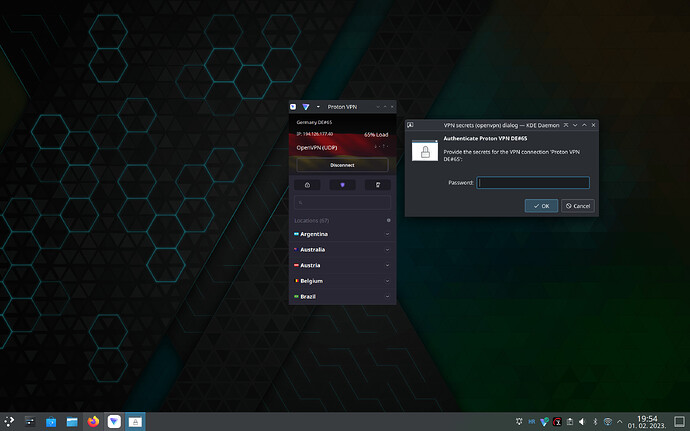Switch to VPN secrets dialog taskbar entry
Screen dimensions: 690x431
coord(135,422)
